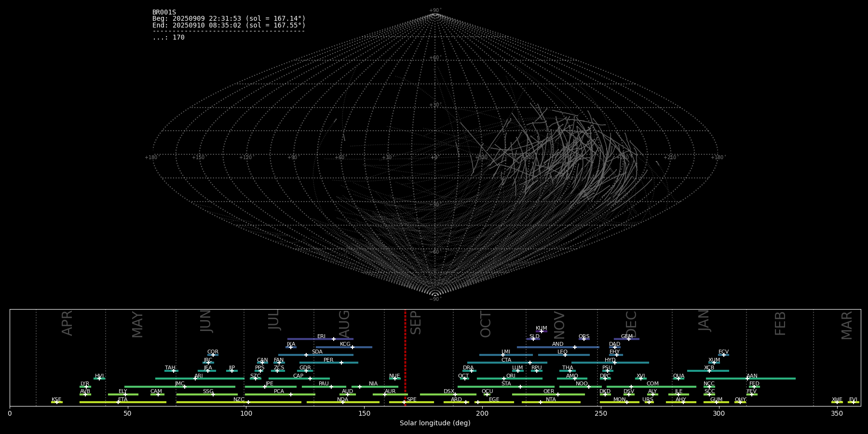Click the SEP month label
868x434 pixels.
(x=415, y=323)
